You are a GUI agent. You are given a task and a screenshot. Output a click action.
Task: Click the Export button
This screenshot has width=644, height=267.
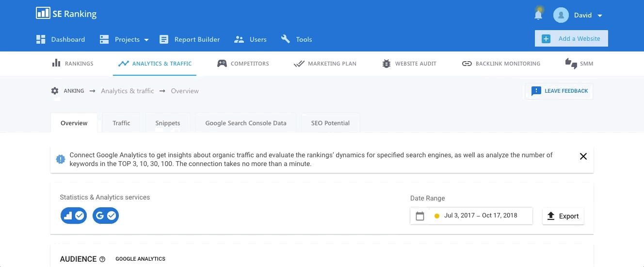point(563,216)
